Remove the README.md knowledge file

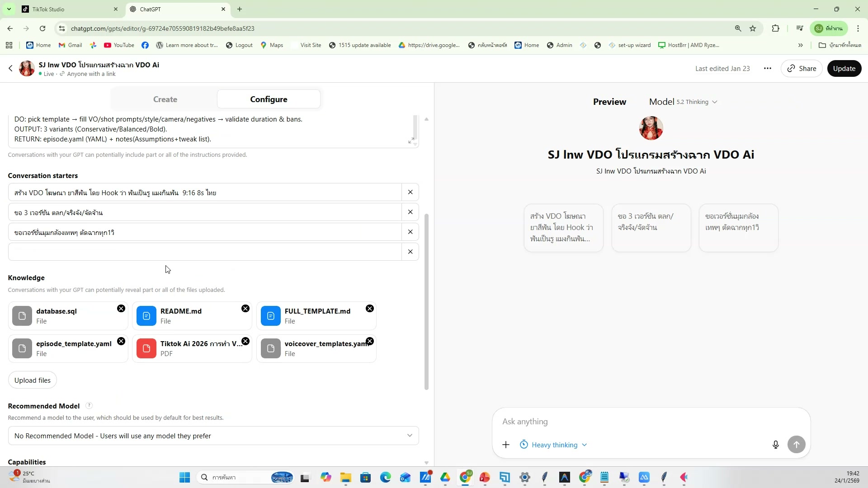[x=245, y=309]
